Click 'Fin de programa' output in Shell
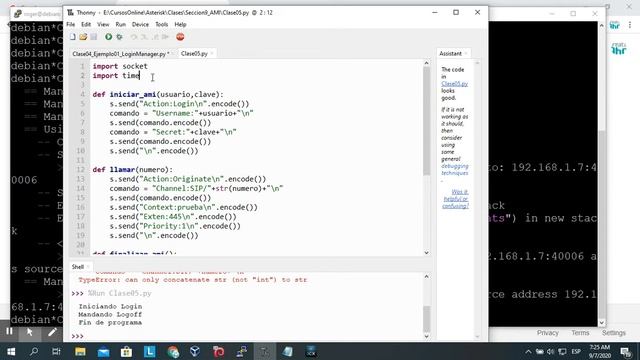Viewport: 640px width, 360px height. tap(110, 322)
